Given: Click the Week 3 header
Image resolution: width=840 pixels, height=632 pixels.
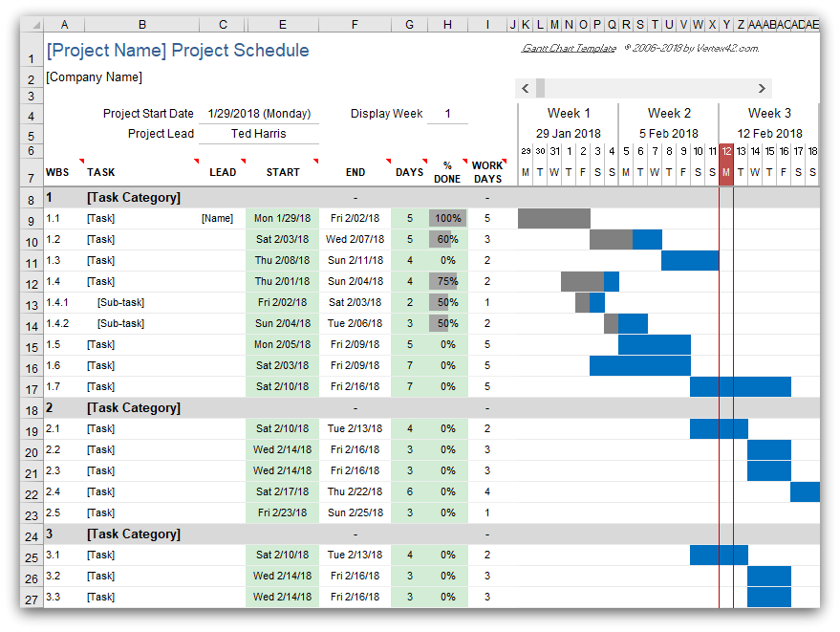Looking at the screenshot, I should coord(769,113).
